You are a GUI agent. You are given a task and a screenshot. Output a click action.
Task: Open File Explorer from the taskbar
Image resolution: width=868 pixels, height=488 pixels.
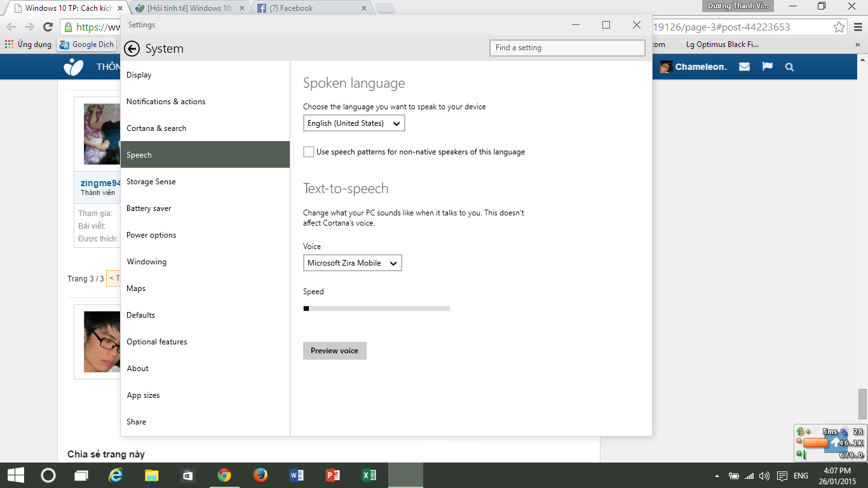pyautogui.click(x=151, y=475)
